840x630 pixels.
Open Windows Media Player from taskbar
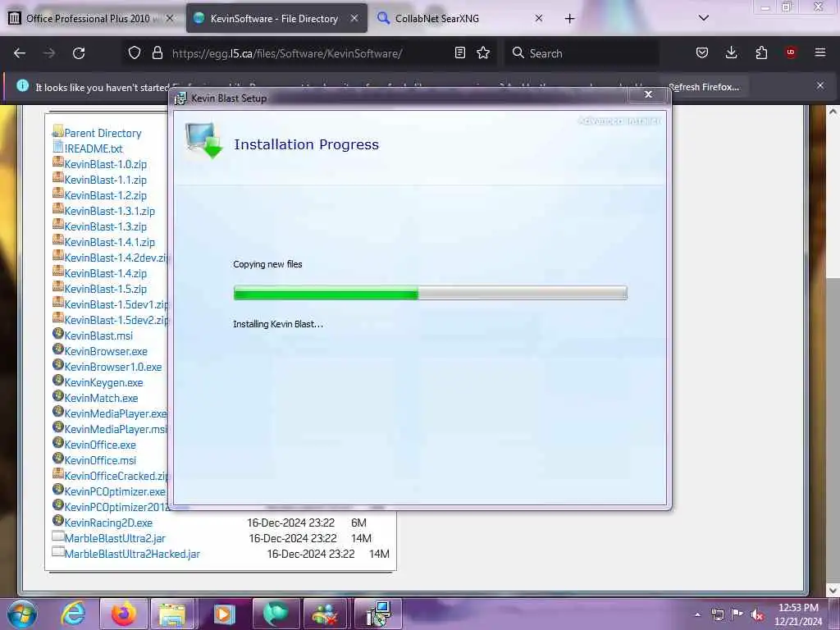[x=224, y=614]
